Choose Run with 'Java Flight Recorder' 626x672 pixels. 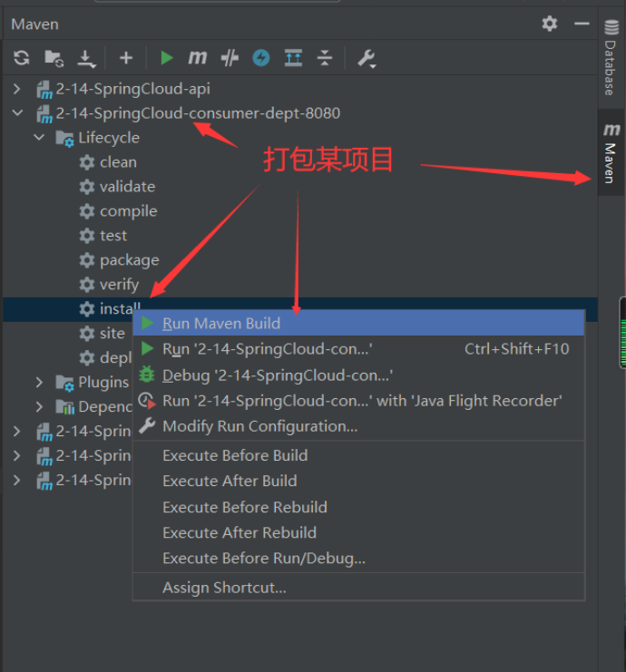click(358, 401)
